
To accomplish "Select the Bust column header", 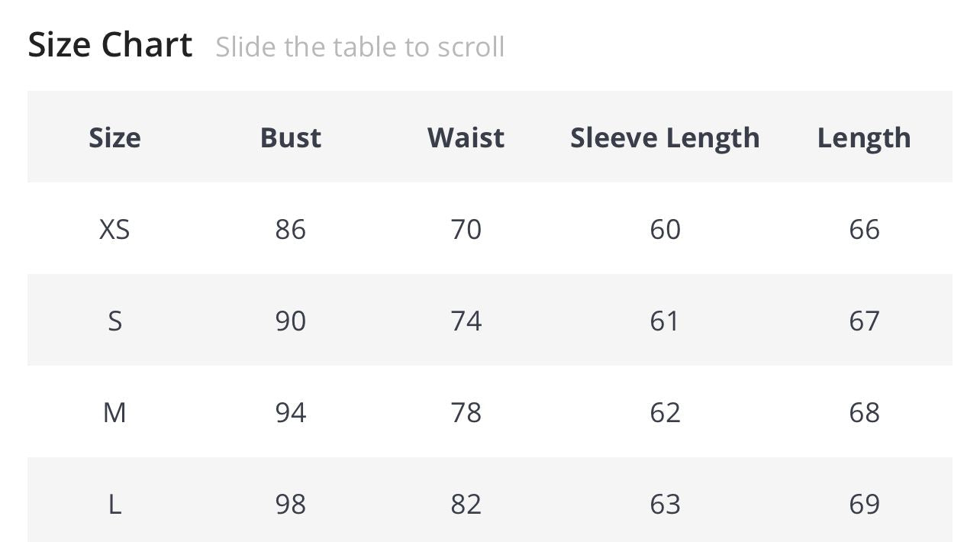I will click(x=291, y=137).
